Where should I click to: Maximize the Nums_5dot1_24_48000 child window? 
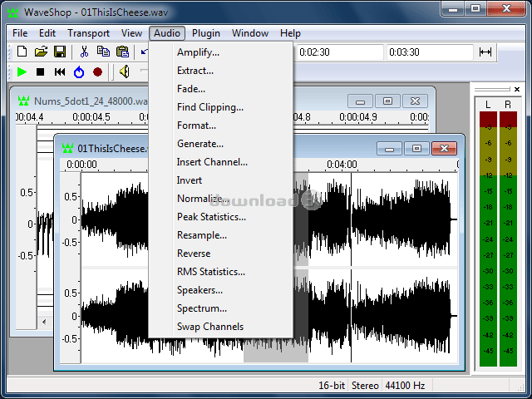pos(387,101)
